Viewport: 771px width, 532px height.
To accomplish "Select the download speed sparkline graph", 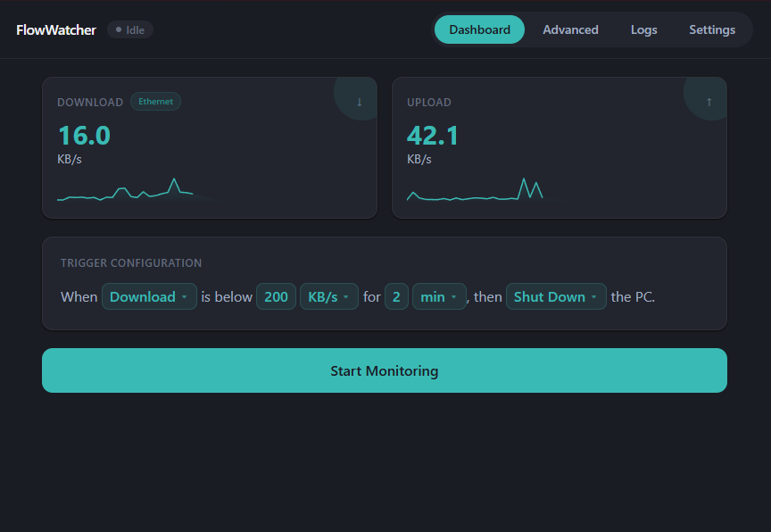I will (125, 187).
